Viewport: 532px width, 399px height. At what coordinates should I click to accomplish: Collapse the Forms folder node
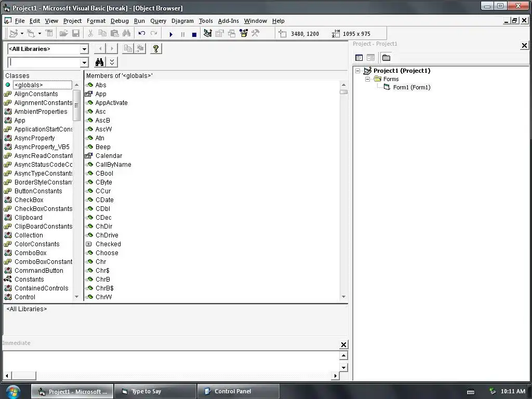(367, 79)
